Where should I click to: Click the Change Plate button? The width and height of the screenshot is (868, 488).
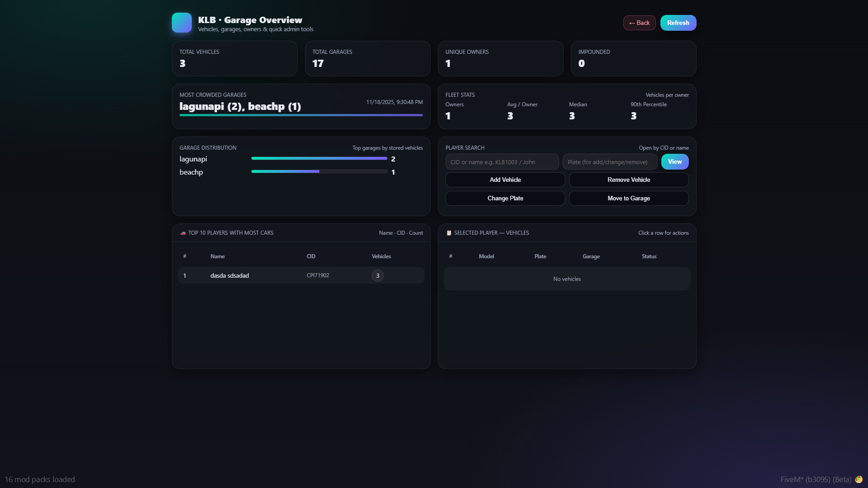(505, 198)
